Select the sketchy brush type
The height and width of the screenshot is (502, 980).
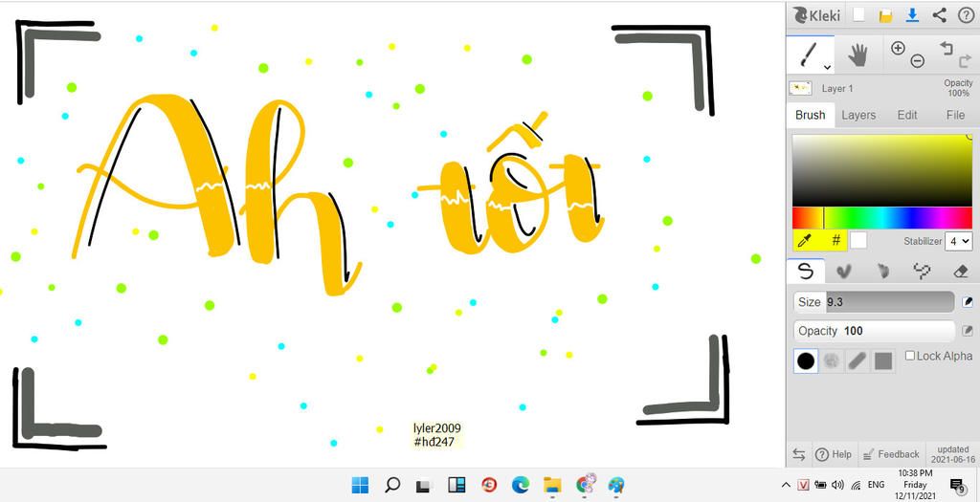pos(882,271)
